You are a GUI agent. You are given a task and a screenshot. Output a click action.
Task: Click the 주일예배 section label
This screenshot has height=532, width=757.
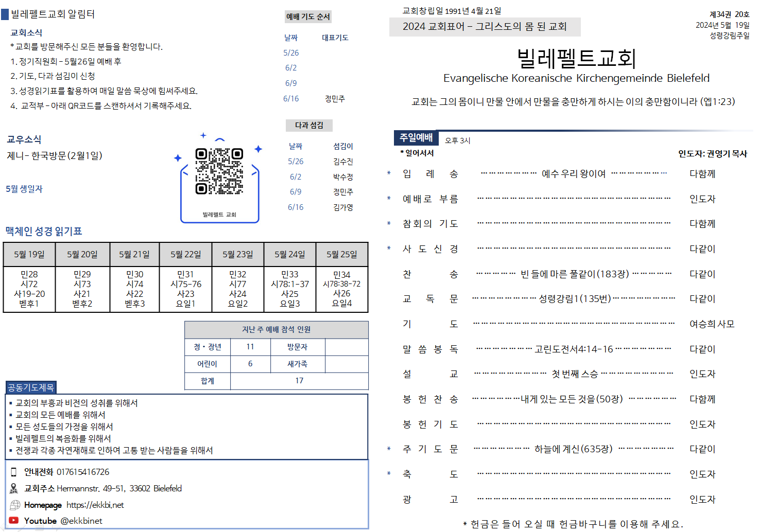click(416, 137)
